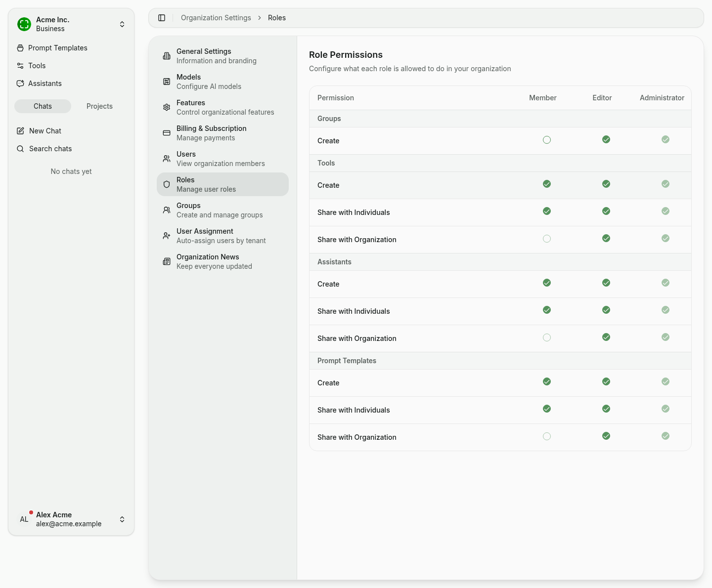The height and width of the screenshot is (588, 712).
Task: Toggle Groups Create permission for Editor
Action: pyautogui.click(x=606, y=140)
